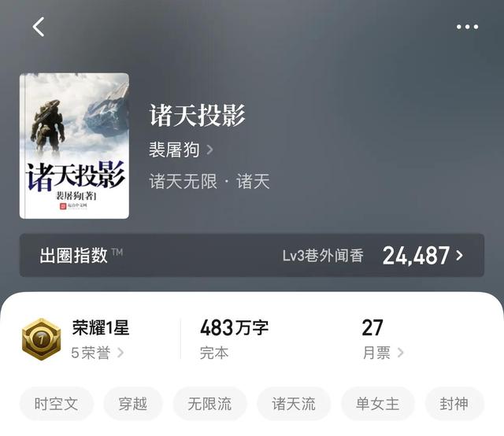
Task: Select the 穿越 tag
Action: [133, 404]
